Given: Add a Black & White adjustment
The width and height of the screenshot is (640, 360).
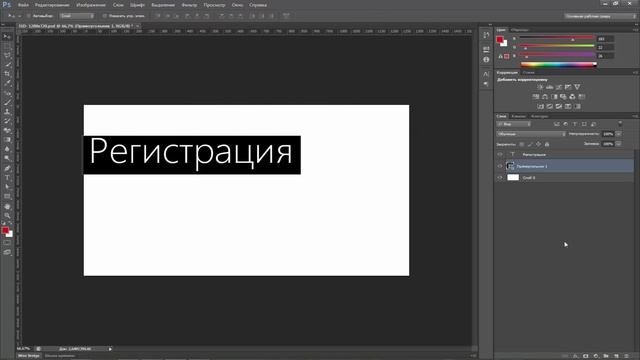Looking at the screenshot, I should coord(554,97).
